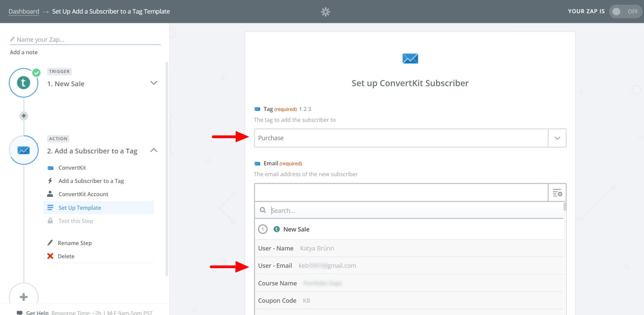Toggle the Your Zap Is OFF switch
Image resolution: width=644 pixels, height=315 pixels.
(625, 11)
